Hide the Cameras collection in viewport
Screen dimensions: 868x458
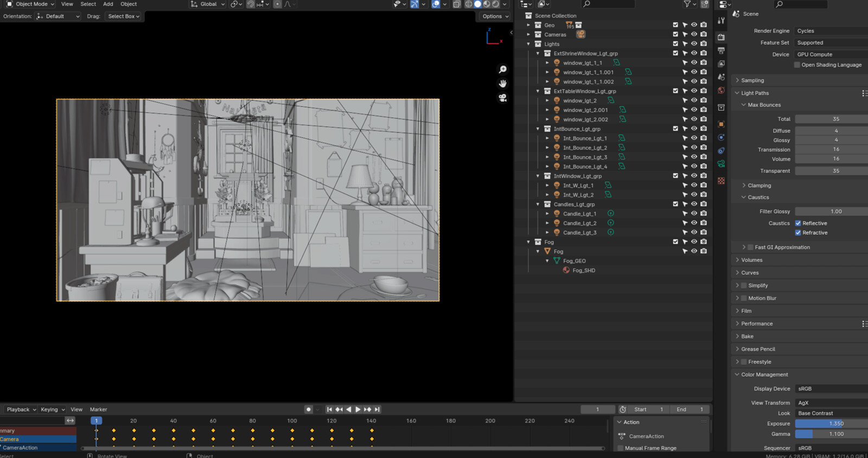(x=694, y=34)
